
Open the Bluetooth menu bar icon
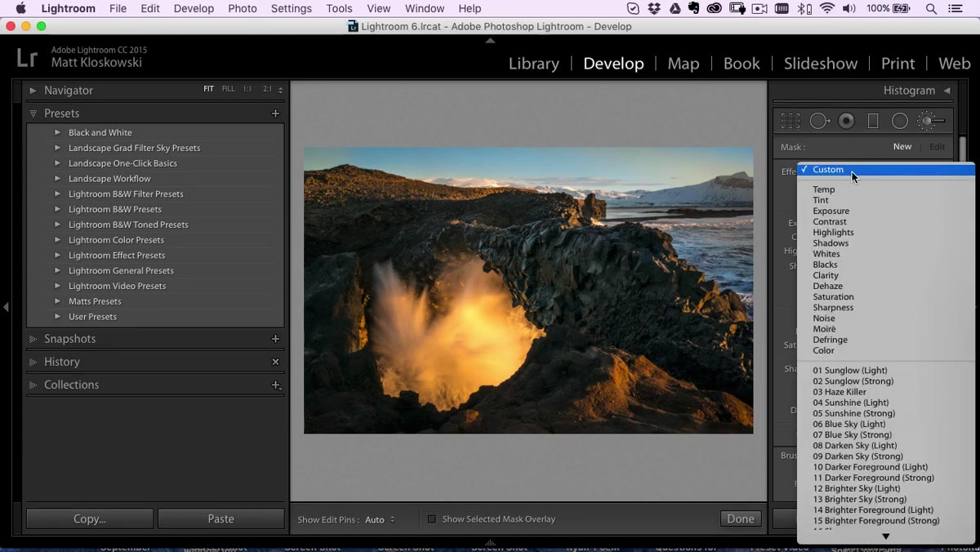804,8
